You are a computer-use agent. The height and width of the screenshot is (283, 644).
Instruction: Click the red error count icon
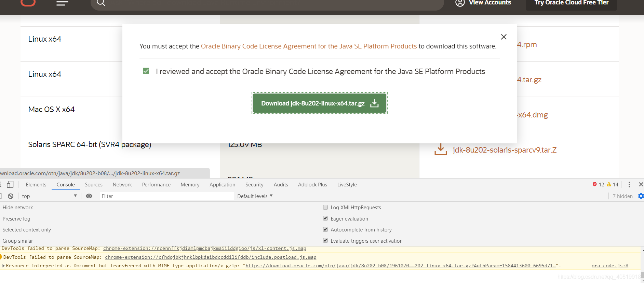coord(595,184)
